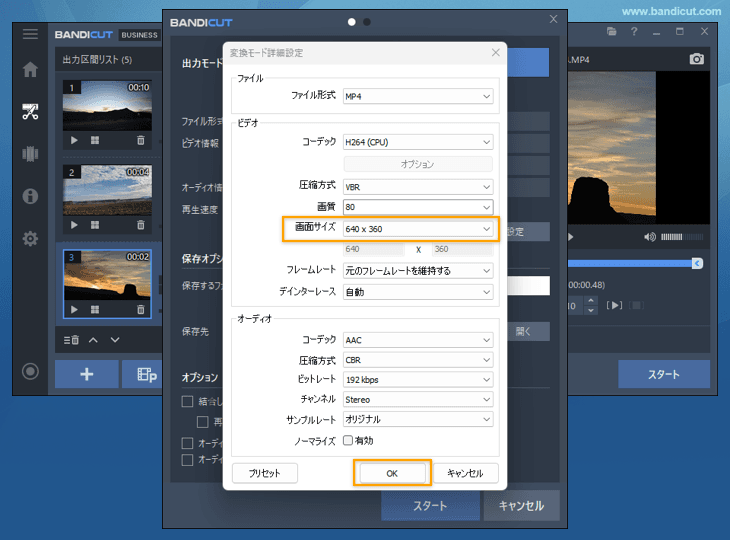
Task: Click スタート in the Bandicut output dialog
Action: (430, 506)
